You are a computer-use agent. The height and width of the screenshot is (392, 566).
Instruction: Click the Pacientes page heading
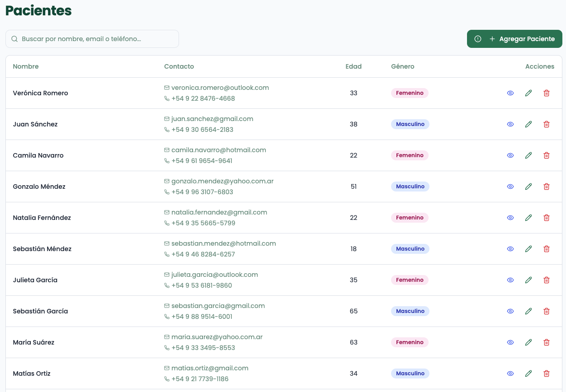point(38,10)
